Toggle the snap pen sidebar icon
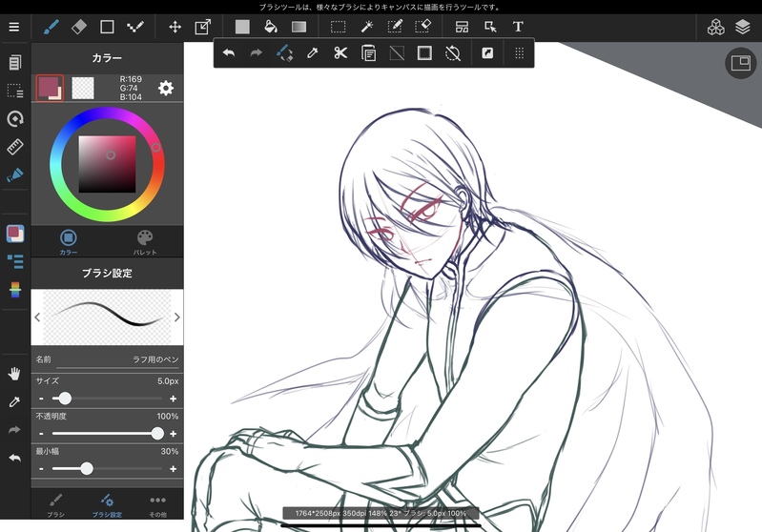 14,174
